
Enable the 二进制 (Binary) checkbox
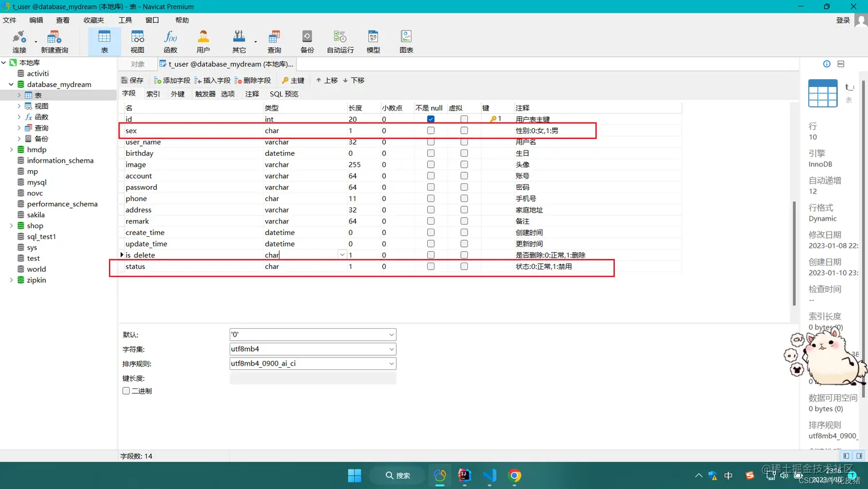click(x=126, y=391)
